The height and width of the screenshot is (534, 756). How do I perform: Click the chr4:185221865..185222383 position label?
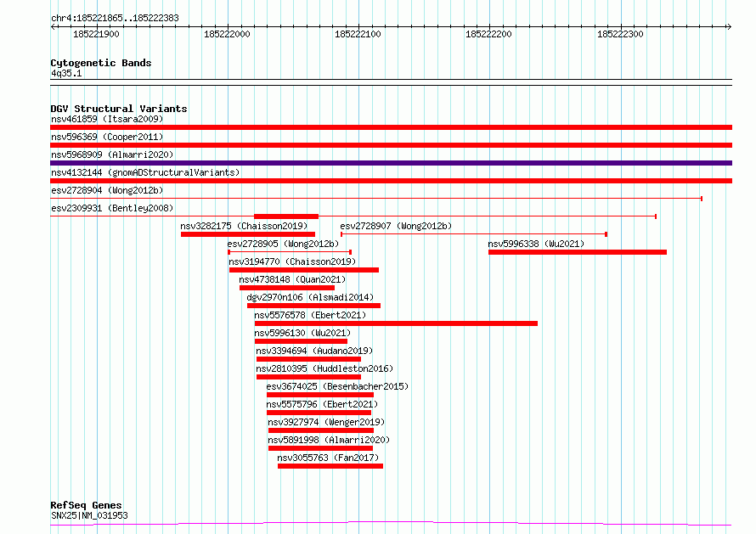coord(115,19)
